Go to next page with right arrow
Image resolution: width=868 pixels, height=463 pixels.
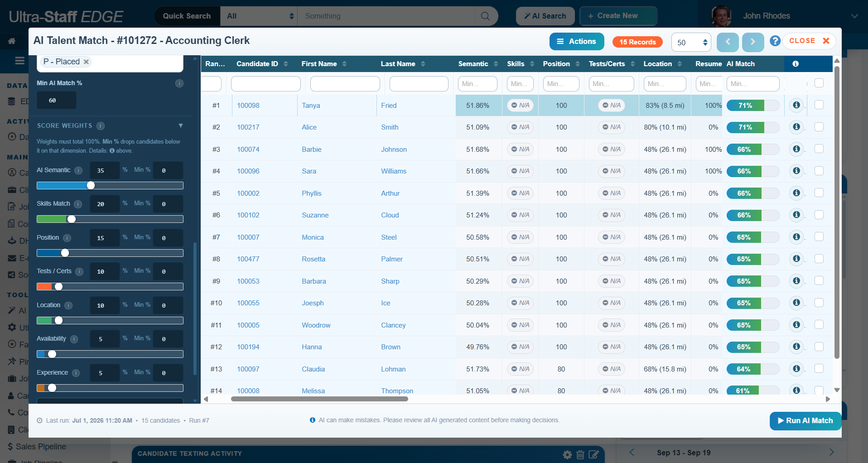click(x=752, y=42)
